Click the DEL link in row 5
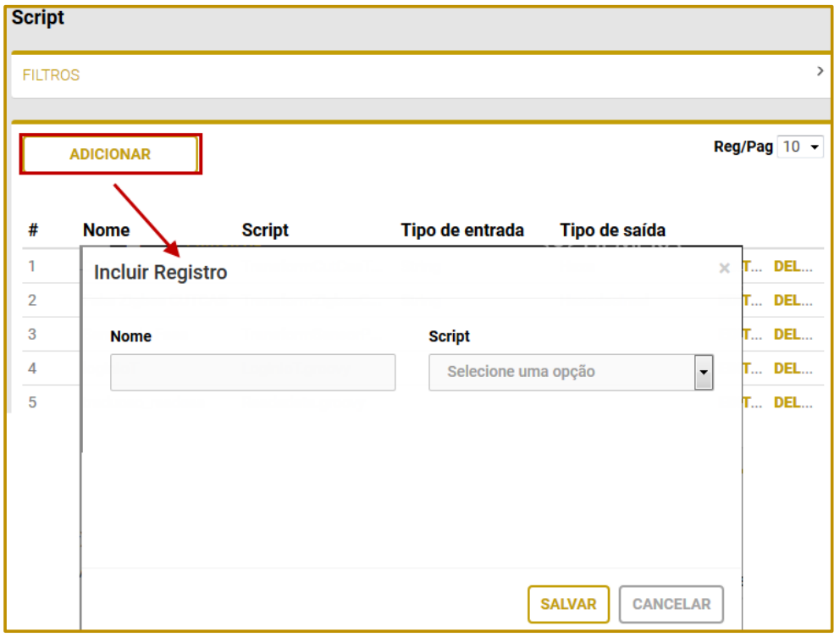 click(793, 402)
